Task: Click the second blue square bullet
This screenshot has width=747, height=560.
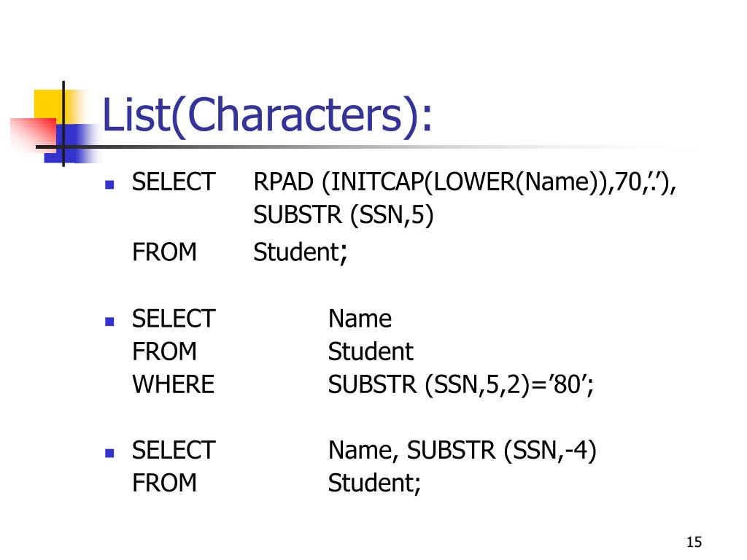Action: 109,322
